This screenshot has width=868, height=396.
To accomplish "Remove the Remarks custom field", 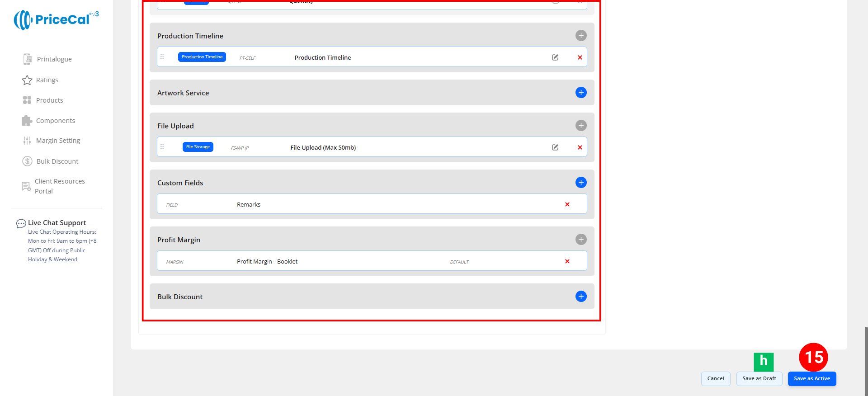I will (567, 204).
